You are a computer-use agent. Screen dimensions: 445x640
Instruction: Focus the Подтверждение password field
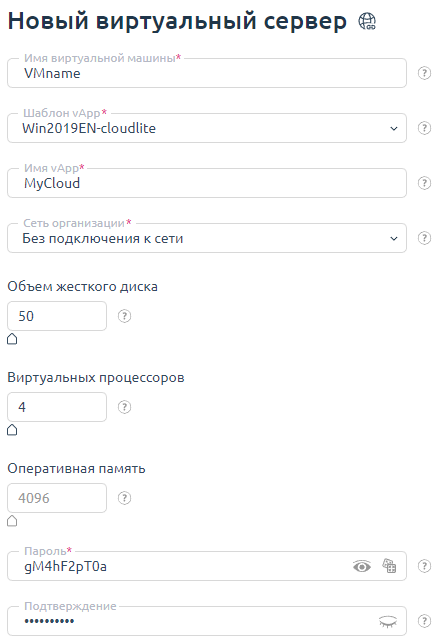click(x=207, y=621)
